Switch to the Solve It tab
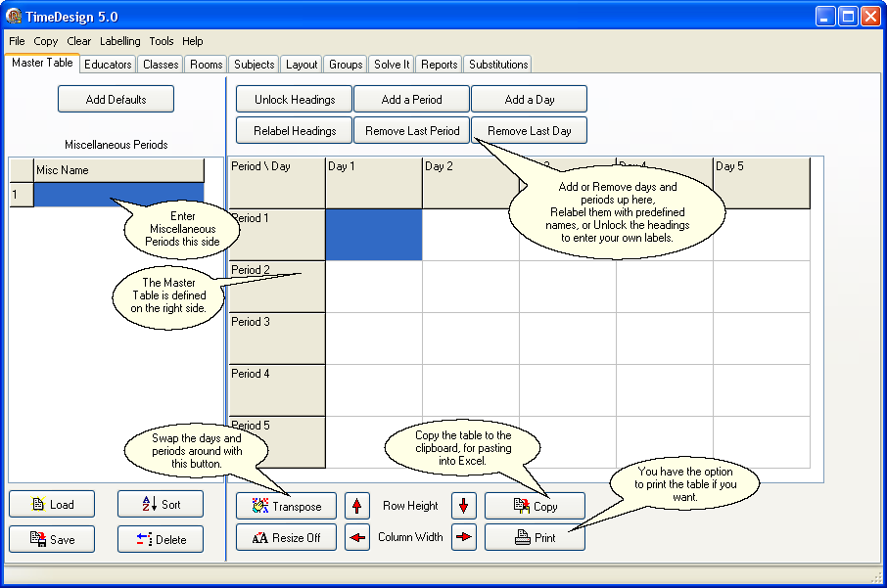The image size is (887, 588). click(x=392, y=64)
